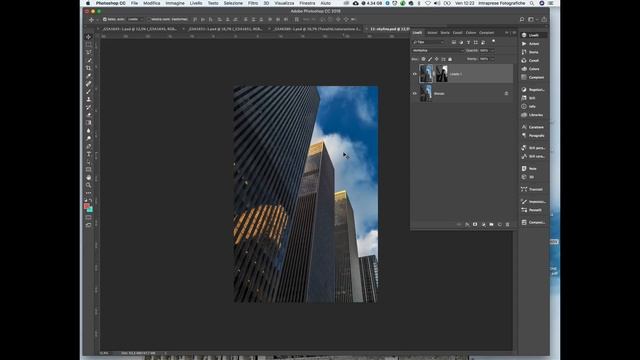Collapse the Layers panel with double-arrow
The width and height of the screenshot is (640, 360).
tap(507, 33)
